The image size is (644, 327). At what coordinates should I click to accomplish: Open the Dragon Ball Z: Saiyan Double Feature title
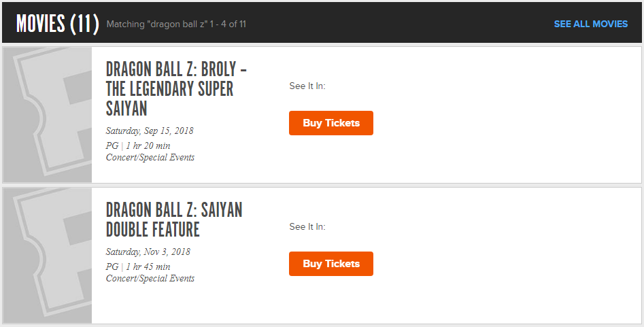(174, 220)
